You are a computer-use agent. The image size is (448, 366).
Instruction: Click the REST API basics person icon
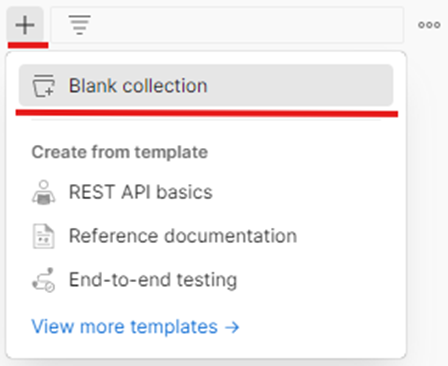(44, 192)
